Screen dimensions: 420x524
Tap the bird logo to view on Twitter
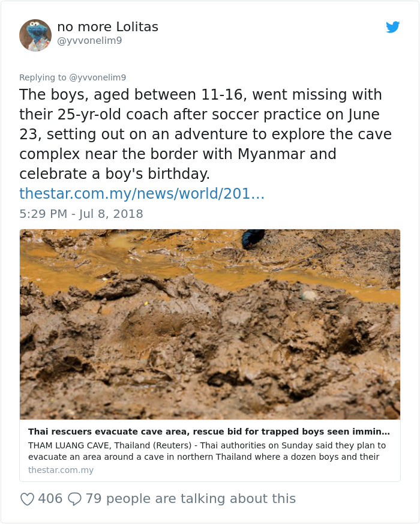pos(393,27)
